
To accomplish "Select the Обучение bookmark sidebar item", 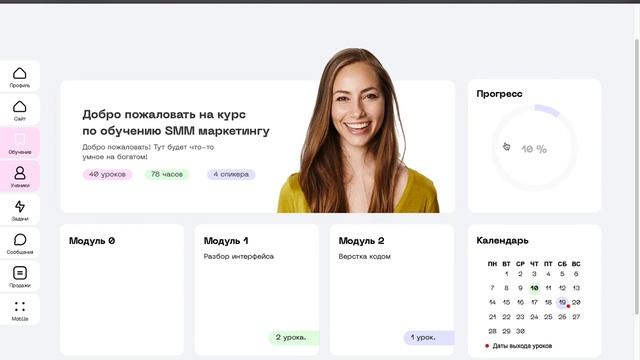I will (20, 143).
